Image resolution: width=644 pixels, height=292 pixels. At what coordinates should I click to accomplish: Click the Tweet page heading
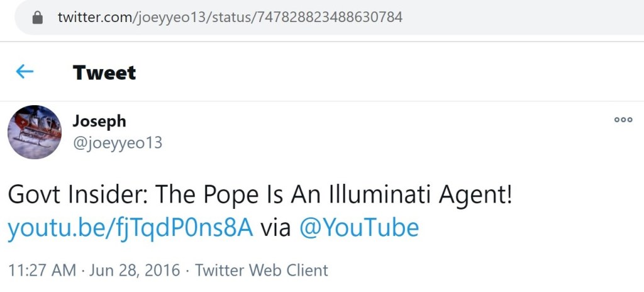(x=104, y=72)
